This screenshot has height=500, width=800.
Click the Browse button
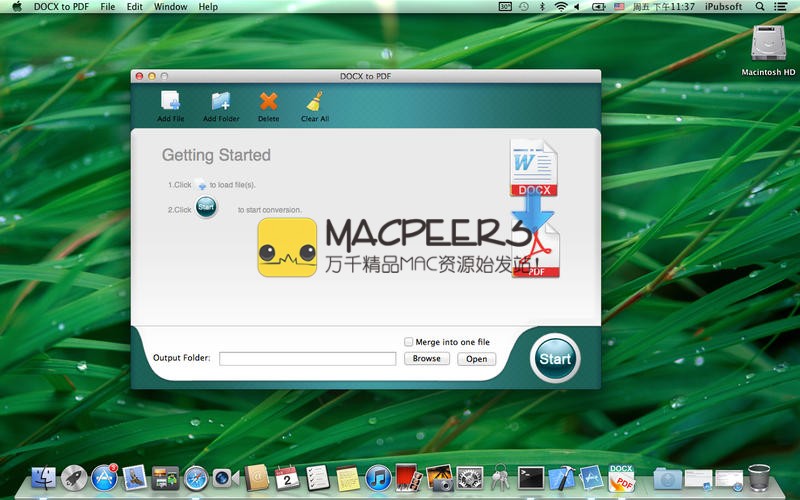427,359
